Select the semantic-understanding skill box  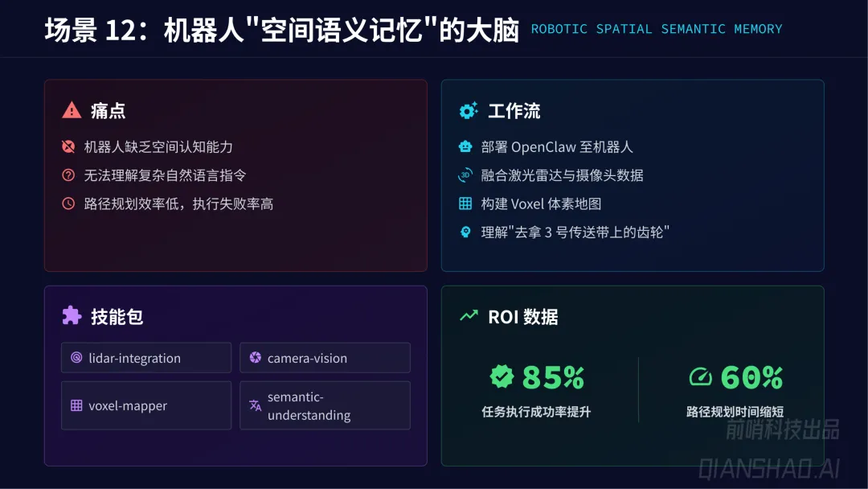click(325, 405)
